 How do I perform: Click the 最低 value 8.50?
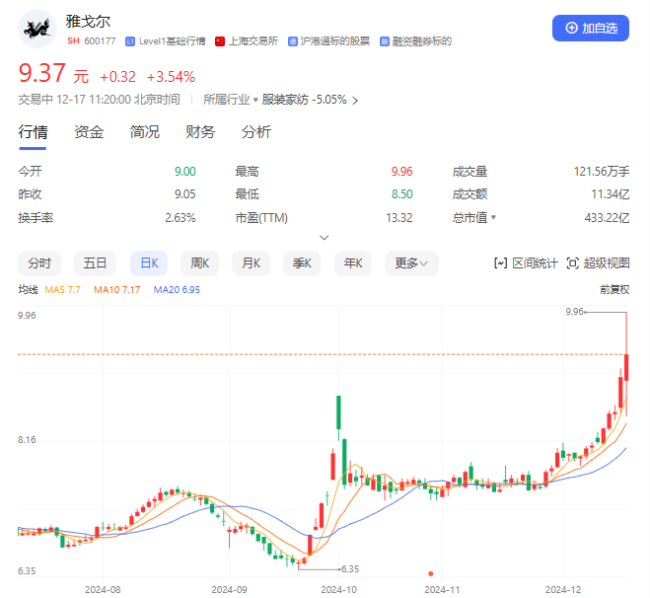pos(402,194)
